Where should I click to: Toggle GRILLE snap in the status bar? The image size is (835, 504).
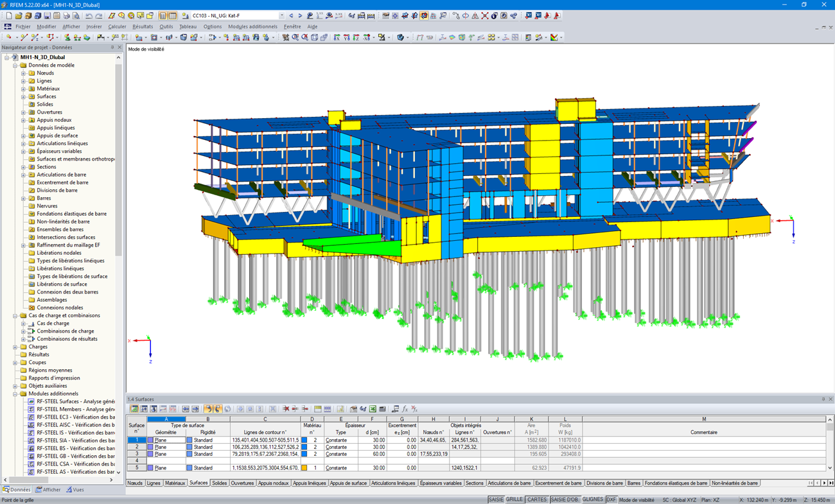514,499
